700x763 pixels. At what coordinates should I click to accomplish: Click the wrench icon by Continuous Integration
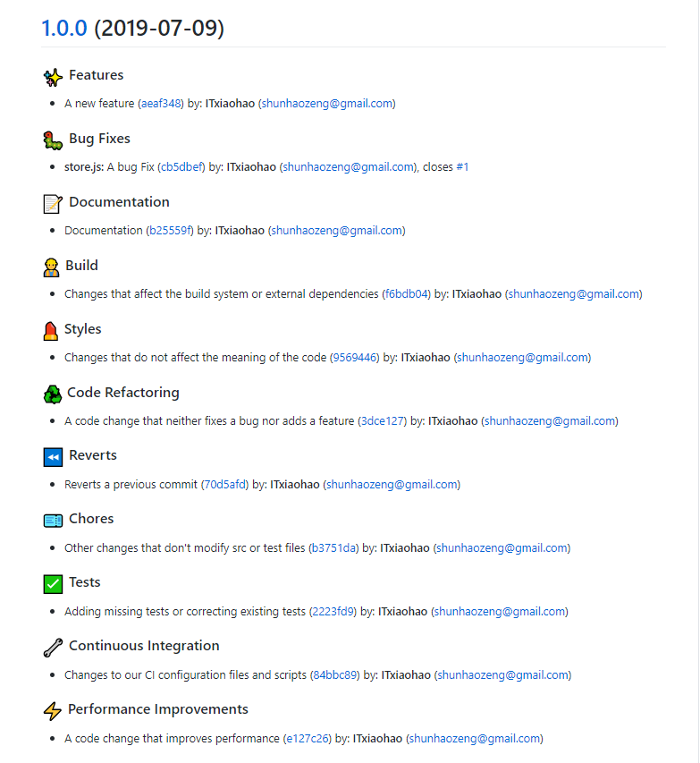pyautogui.click(x=53, y=648)
